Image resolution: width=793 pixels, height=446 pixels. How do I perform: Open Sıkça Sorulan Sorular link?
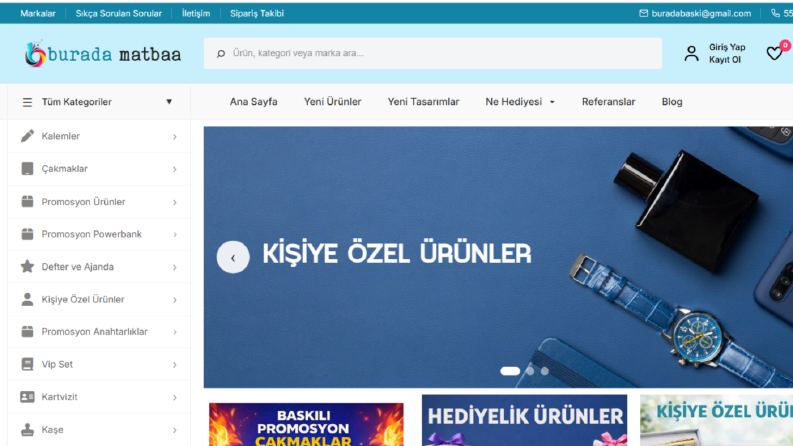(x=119, y=13)
